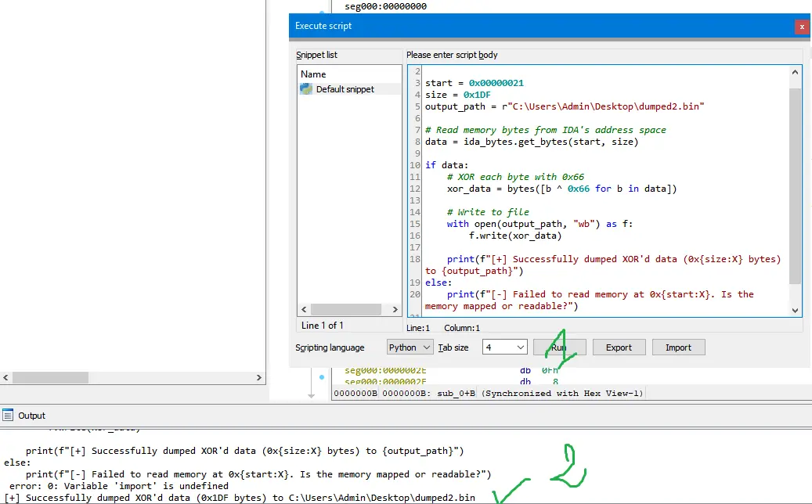Image resolution: width=812 pixels, height=504 pixels.
Task: Click the blue breakpoint dot near seg000:0000002E
Action: pos(322,377)
